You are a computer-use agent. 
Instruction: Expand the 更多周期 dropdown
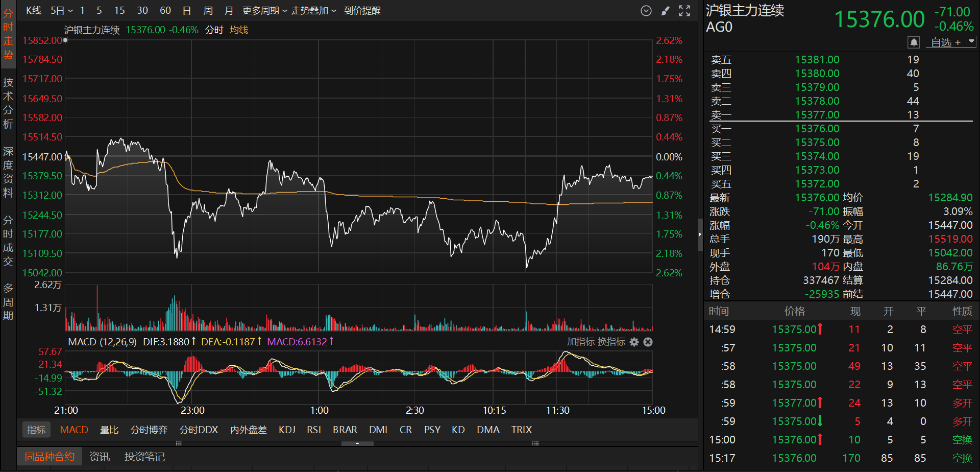tap(264, 11)
